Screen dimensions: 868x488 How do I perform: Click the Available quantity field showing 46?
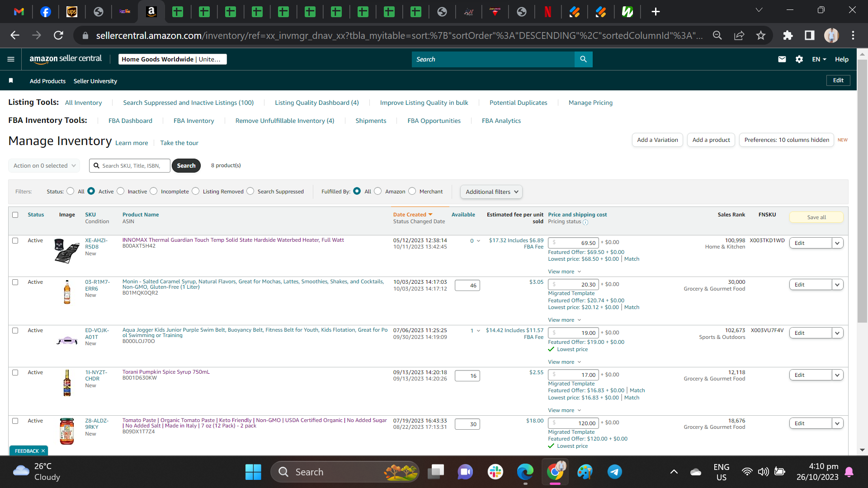pos(467,286)
